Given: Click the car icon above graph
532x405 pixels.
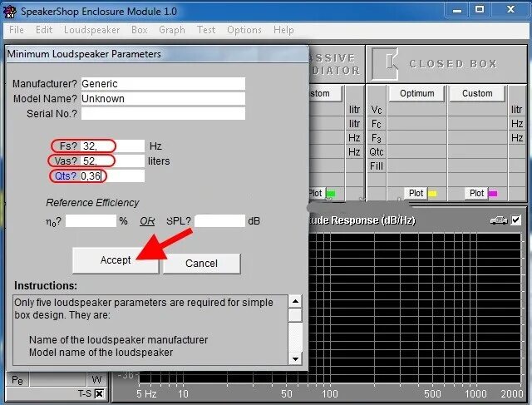Looking at the screenshot, I should pyautogui.click(x=499, y=220).
